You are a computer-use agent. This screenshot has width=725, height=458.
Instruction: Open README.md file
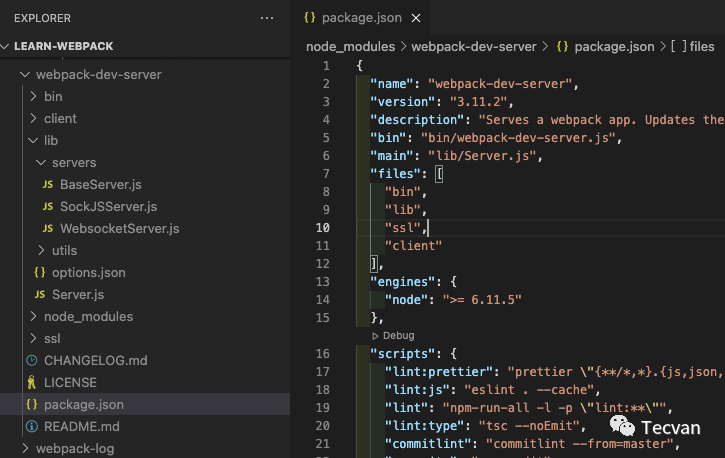(x=82, y=427)
